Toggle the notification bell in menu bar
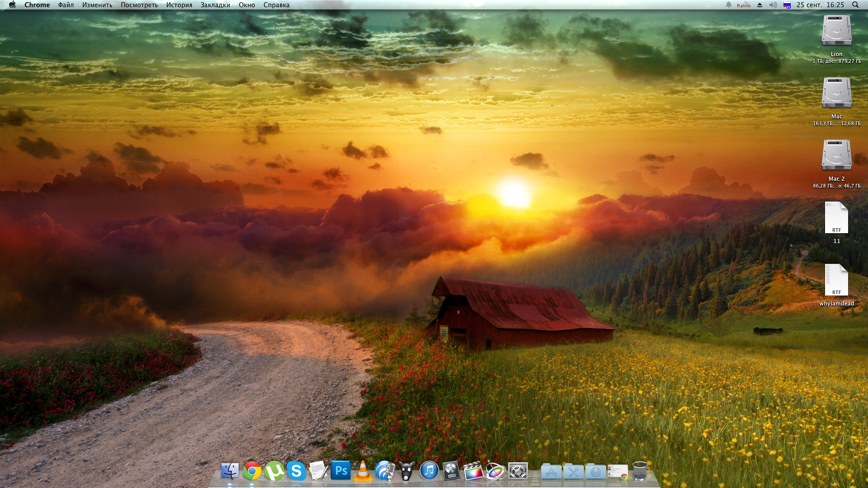868x488 pixels. (x=728, y=5)
